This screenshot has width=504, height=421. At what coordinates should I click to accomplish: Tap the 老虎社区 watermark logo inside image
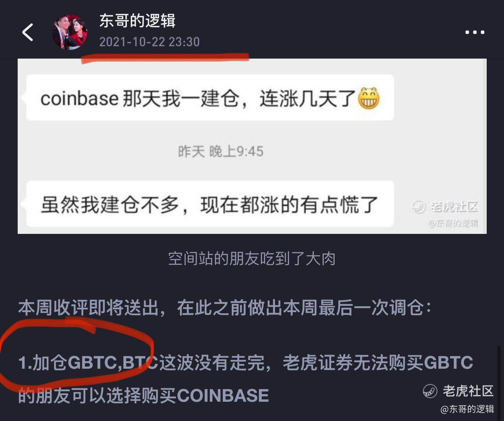[445, 207]
